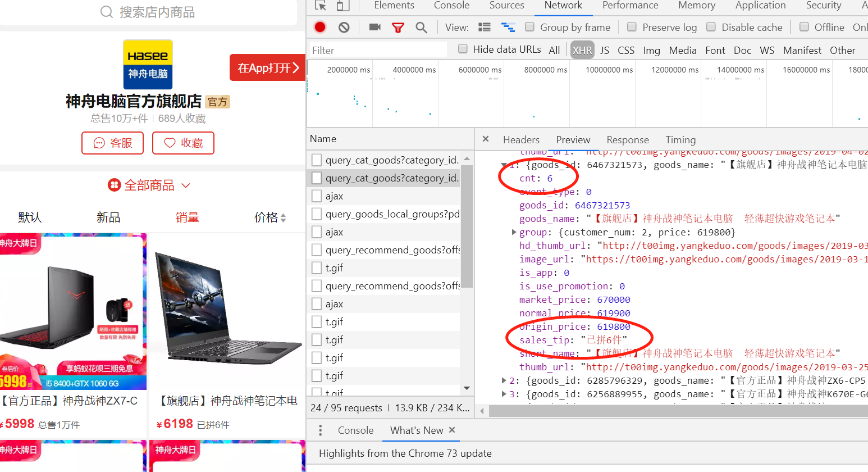
Task: Filter requests by XHR type
Action: [x=582, y=50]
